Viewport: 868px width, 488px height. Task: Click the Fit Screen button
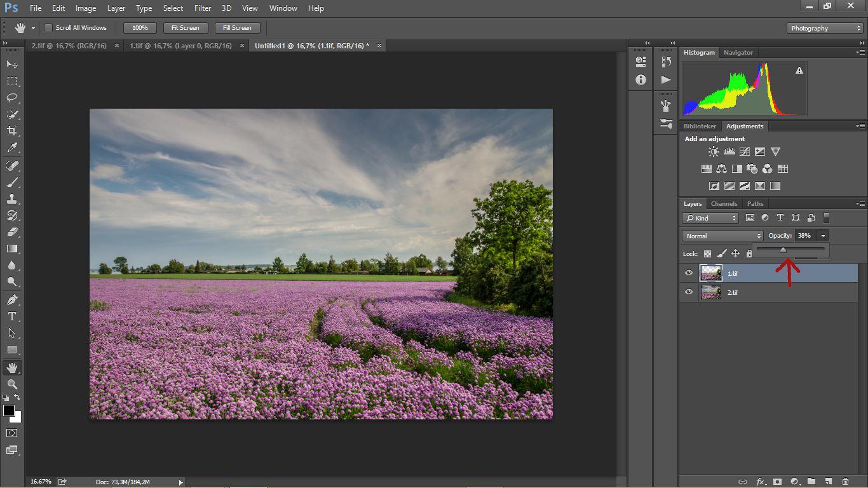[185, 28]
